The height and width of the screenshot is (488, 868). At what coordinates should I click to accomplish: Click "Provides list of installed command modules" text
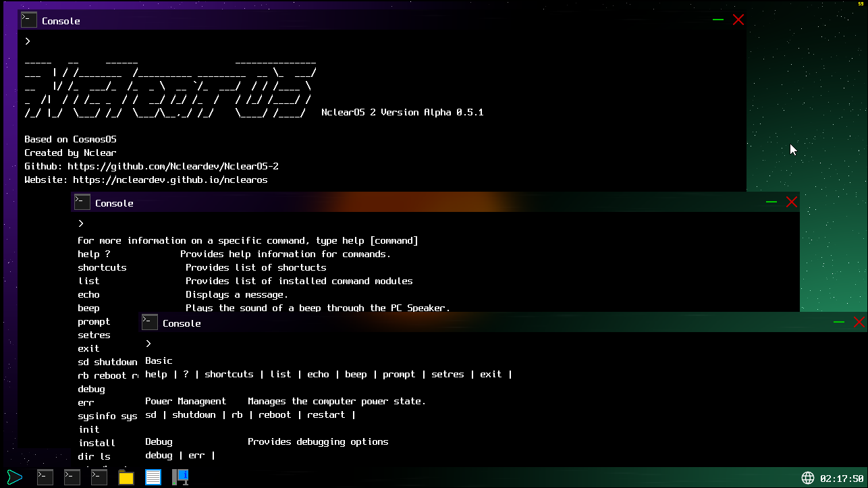click(299, 281)
